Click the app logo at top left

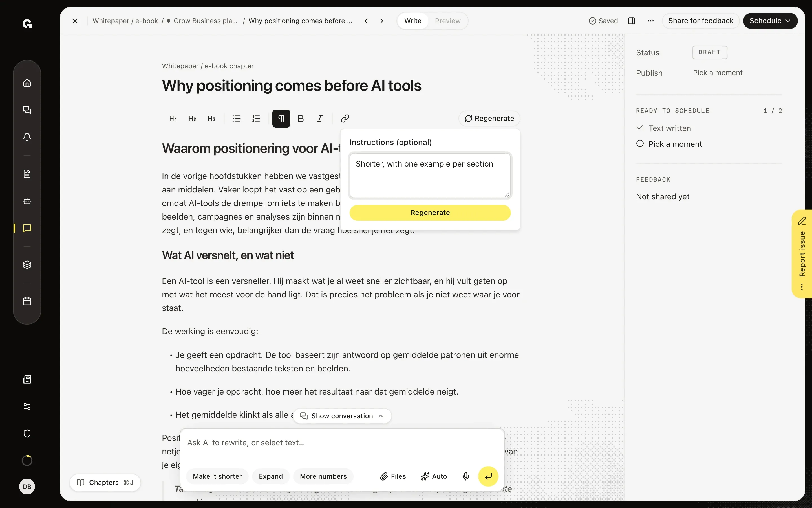27,24
